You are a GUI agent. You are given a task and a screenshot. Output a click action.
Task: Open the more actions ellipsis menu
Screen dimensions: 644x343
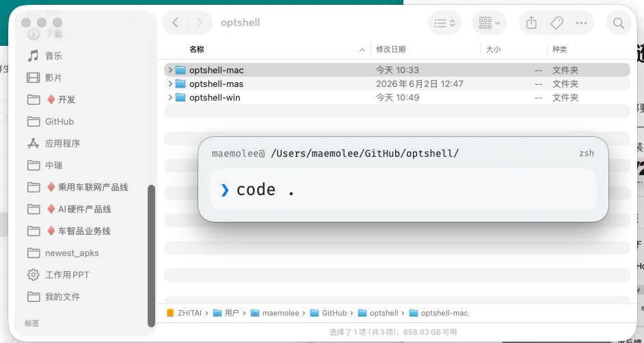582,23
